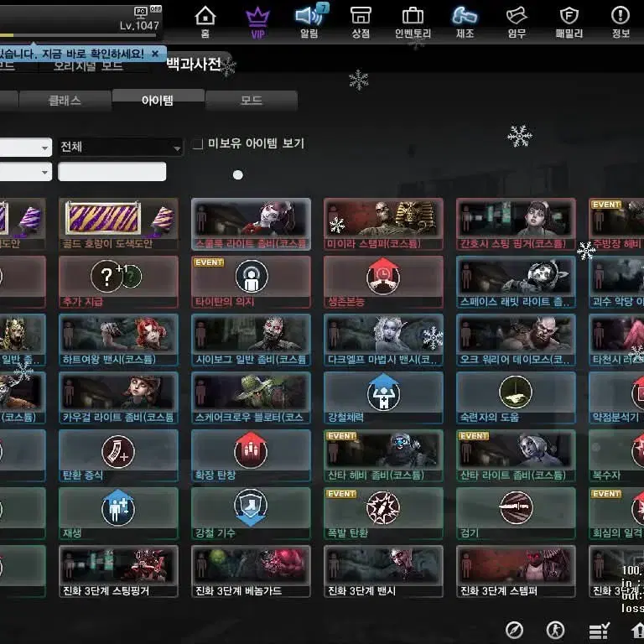The width and height of the screenshot is (644, 644).
Task: Toggle the PC OFF indicator
Action: (148, 11)
